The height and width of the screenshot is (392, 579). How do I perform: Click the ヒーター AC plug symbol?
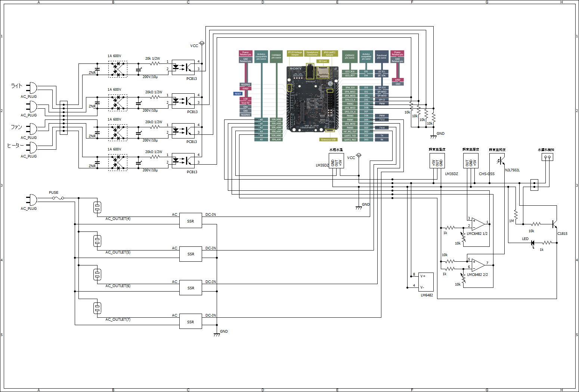pyautogui.click(x=32, y=147)
